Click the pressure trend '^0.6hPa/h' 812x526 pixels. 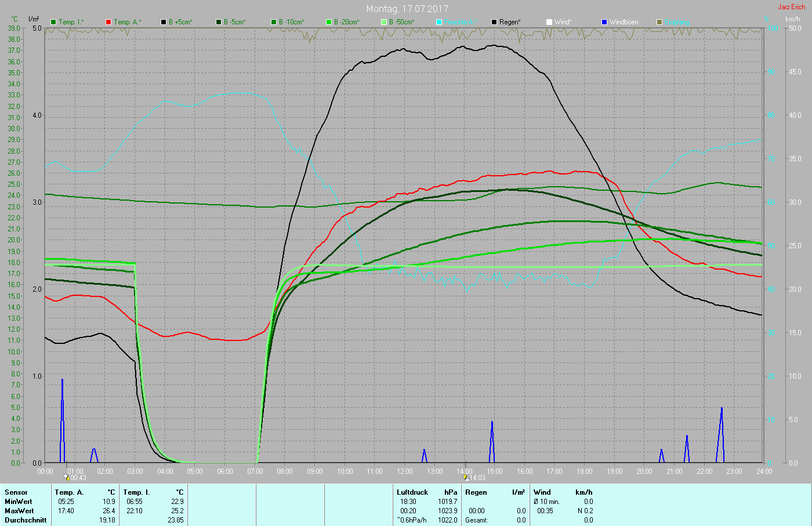pos(412,520)
